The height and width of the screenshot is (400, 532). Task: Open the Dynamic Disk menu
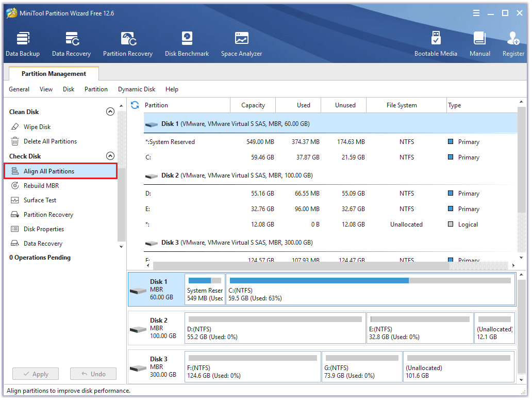137,89
